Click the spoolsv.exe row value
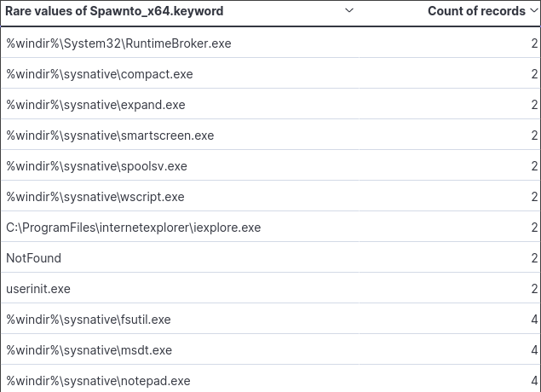Screen dimensions: 541x392 96,166
